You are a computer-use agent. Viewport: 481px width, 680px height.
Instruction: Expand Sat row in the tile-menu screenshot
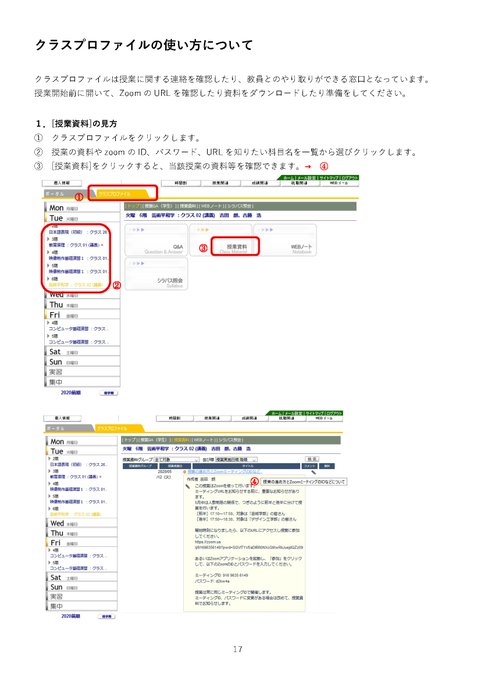[x=82, y=352]
